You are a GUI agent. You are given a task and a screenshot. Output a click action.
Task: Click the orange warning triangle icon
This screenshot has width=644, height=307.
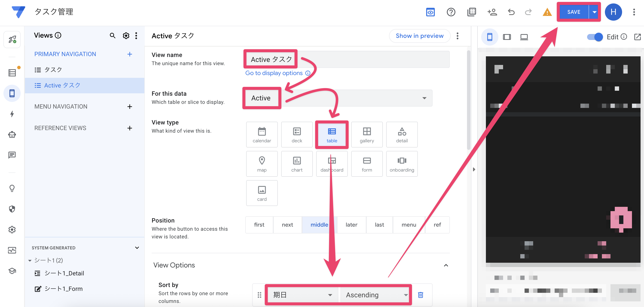click(x=547, y=12)
